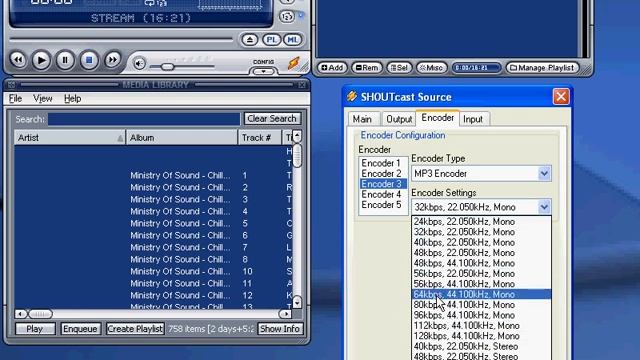Collapse the Encoder Settings dropdown arrow
Screen dimensions: 640x360
(x=544, y=207)
